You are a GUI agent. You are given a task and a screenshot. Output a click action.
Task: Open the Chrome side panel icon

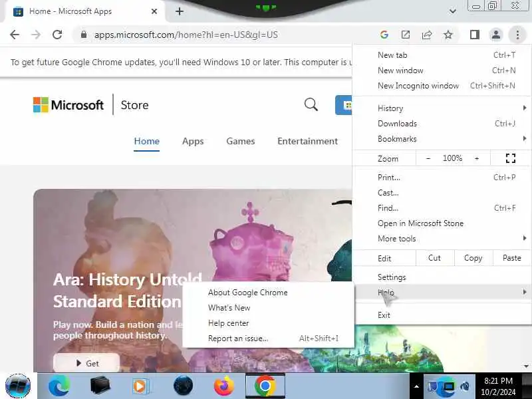475,35
